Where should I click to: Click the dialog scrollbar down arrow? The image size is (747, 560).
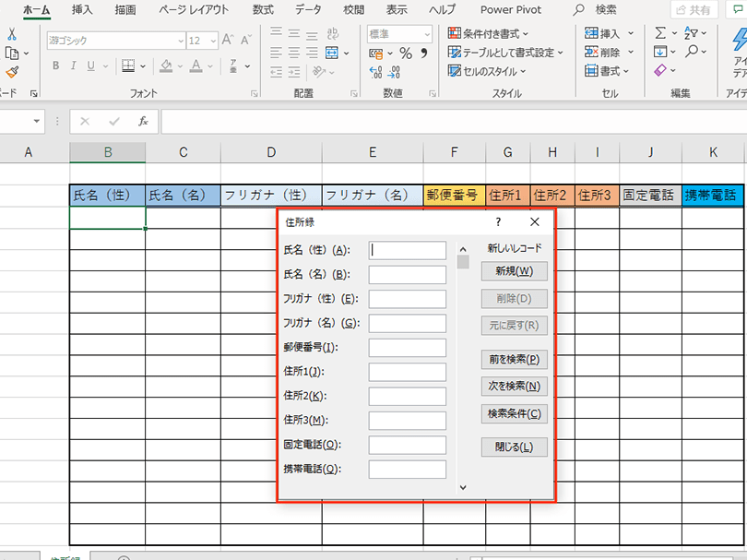(463, 487)
